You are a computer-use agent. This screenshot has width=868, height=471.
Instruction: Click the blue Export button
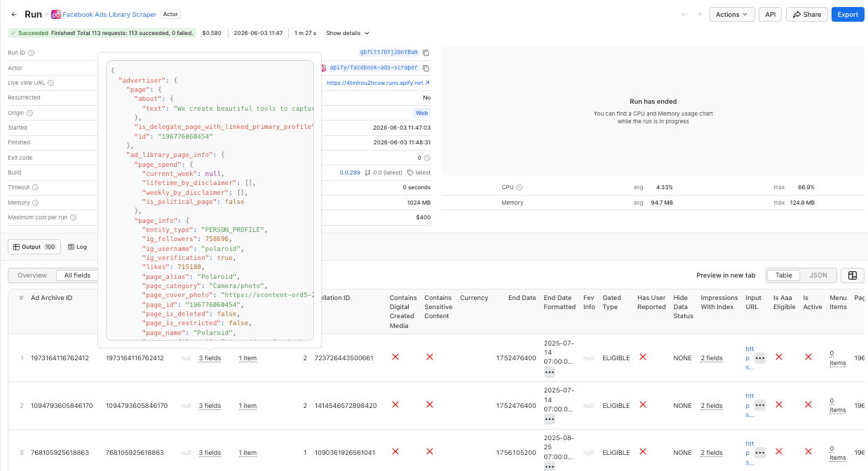pos(848,14)
